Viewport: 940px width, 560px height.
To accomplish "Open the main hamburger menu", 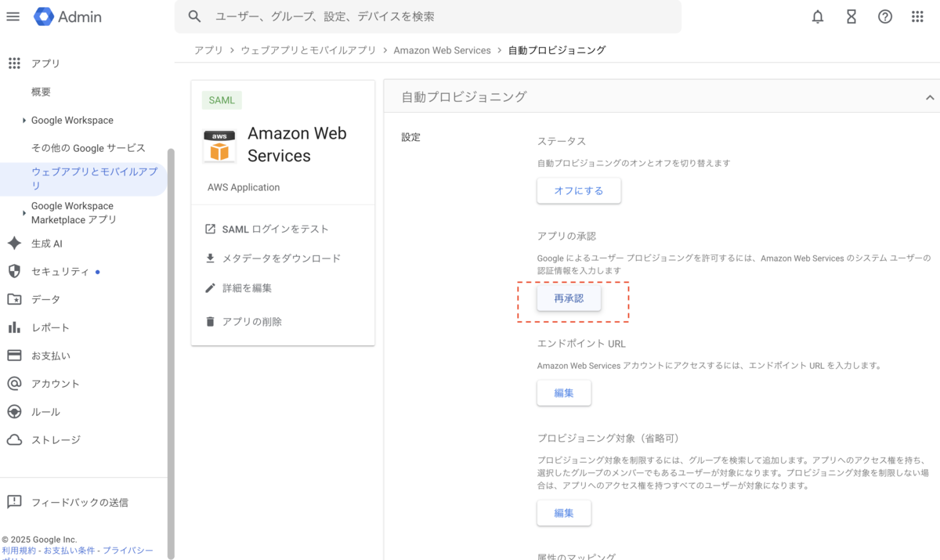I will [13, 16].
